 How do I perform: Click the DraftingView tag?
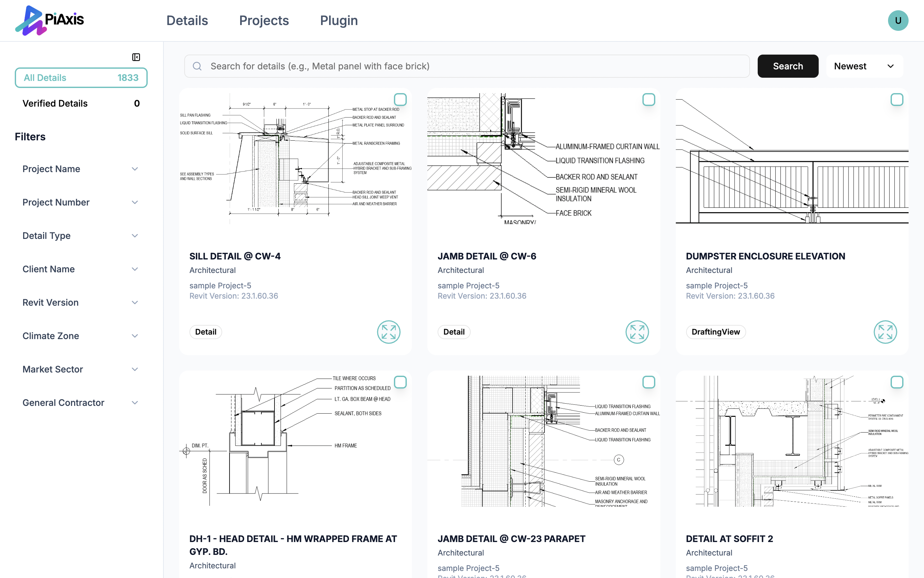coord(715,332)
